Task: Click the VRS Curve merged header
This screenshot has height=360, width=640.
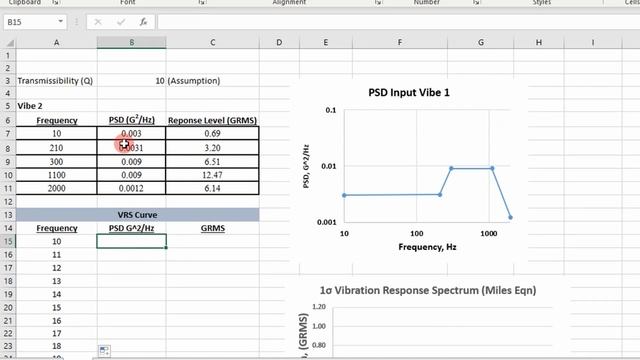Action: click(138, 215)
